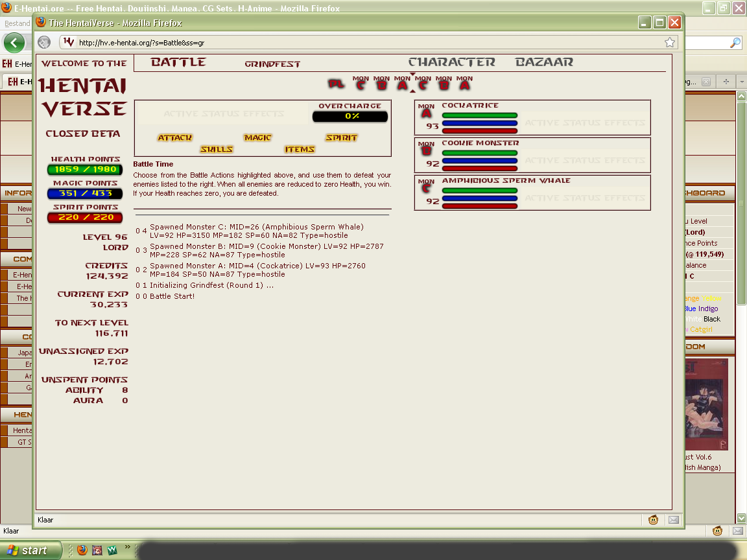Expand the quick launch chevron
Image resolution: width=747 pixels, height=560 pixels.
point(128,547)
